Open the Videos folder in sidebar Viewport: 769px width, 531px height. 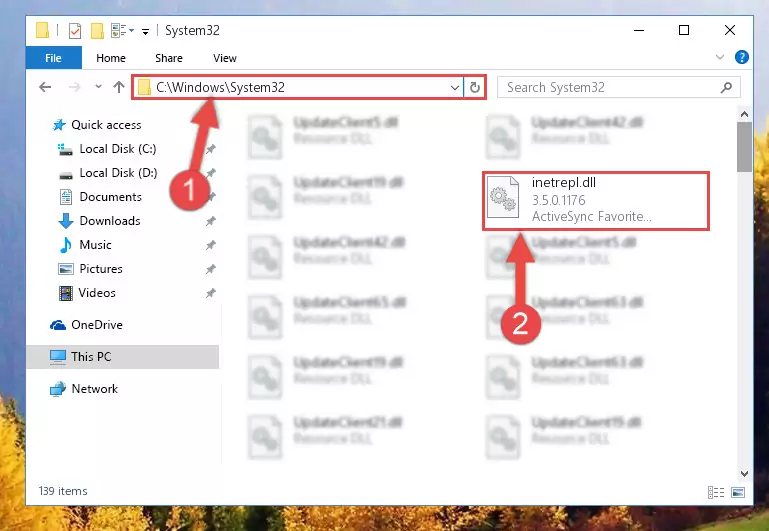pyautogui.click(x=97, y=293)
